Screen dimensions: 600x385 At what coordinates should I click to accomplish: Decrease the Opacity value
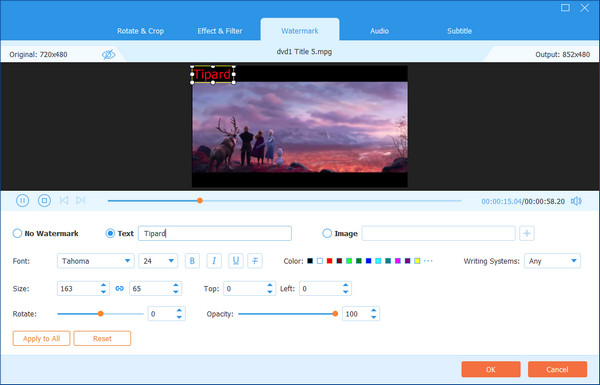coord(373,317)
